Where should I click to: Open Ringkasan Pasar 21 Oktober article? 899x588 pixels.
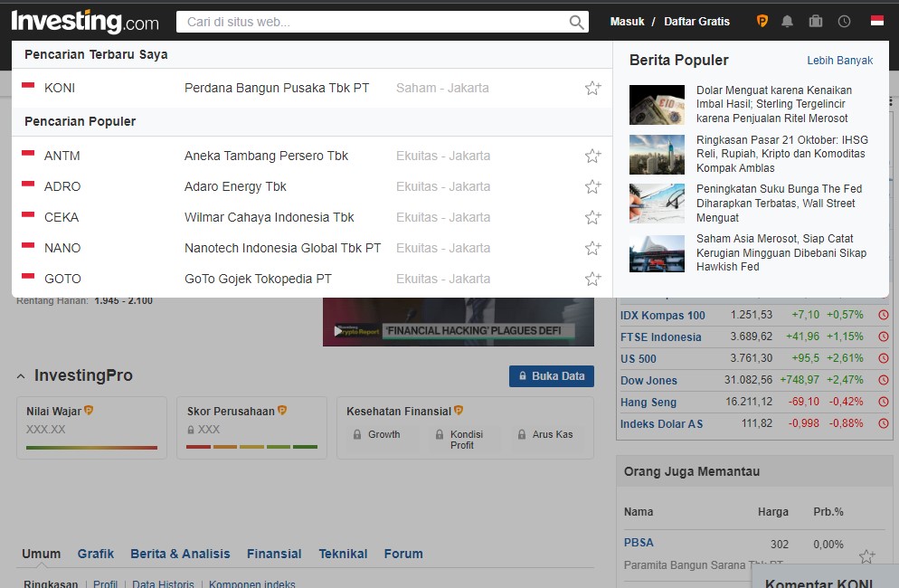pos(782,154)
